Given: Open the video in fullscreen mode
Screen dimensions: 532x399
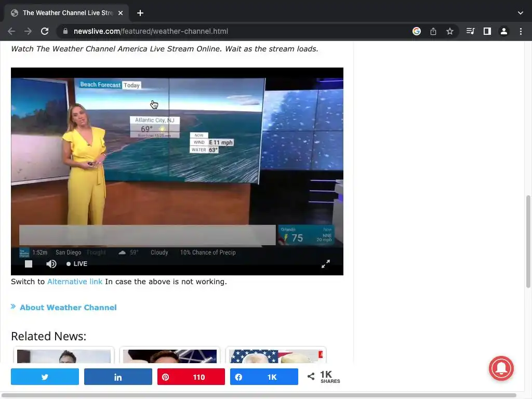Looking at the screenshot, I should click(326, 263).
